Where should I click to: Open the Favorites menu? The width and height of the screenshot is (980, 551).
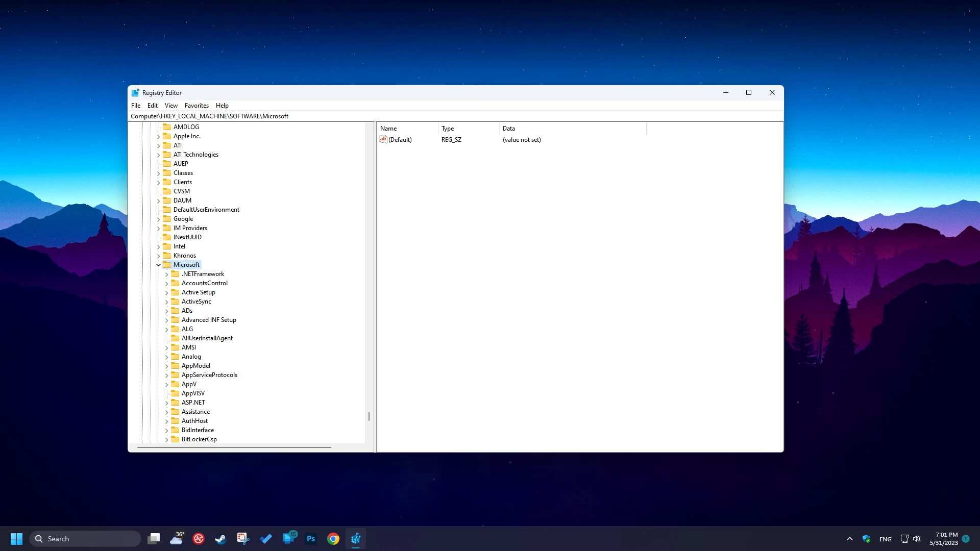[197, 106]
